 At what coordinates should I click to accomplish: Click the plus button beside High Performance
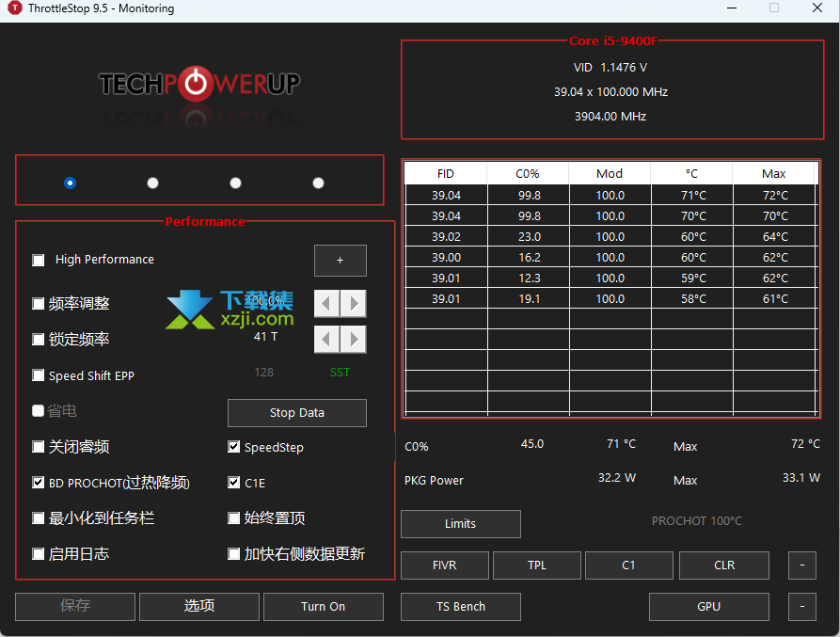pyautogui.click(x=341, y=261)
